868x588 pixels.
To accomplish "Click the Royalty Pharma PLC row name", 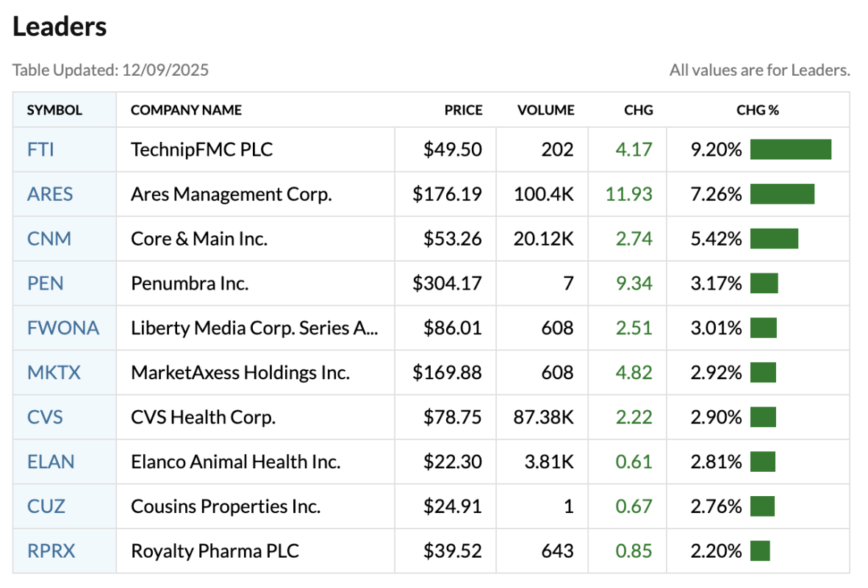I will coord(215,551).
